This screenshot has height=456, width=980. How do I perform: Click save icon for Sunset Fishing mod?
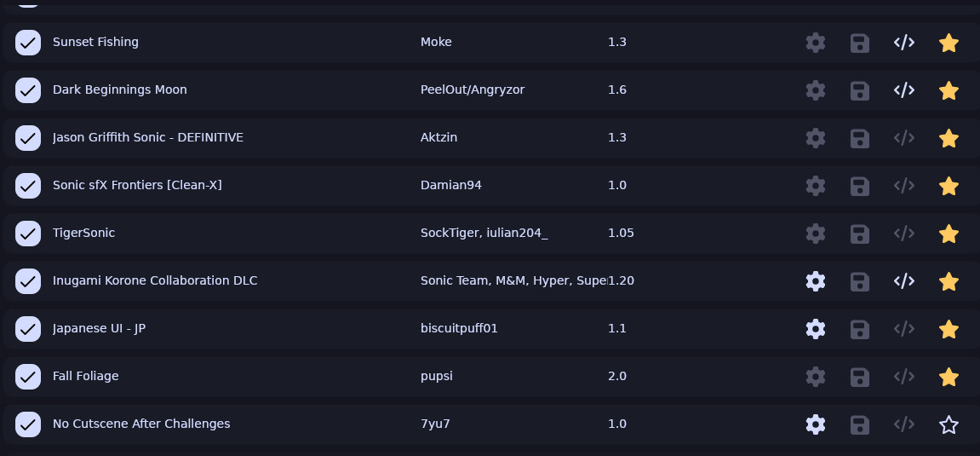pyautogui.click(x=860, y=42)
